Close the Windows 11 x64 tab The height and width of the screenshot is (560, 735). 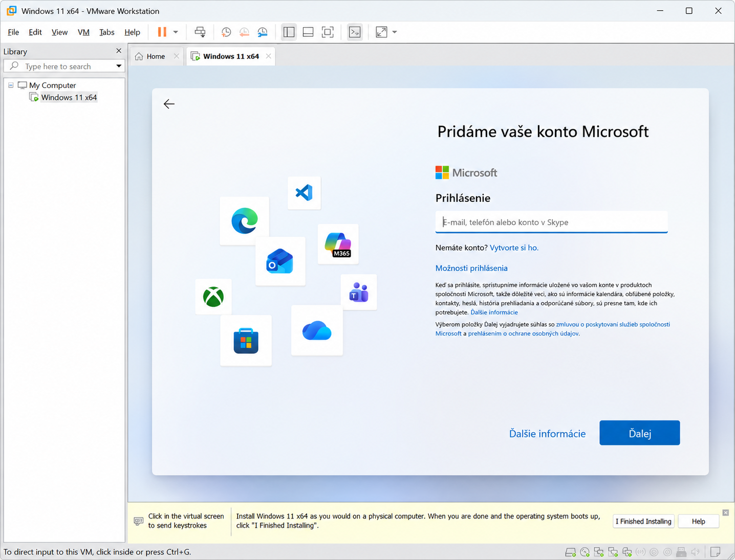tap(268, 56)
